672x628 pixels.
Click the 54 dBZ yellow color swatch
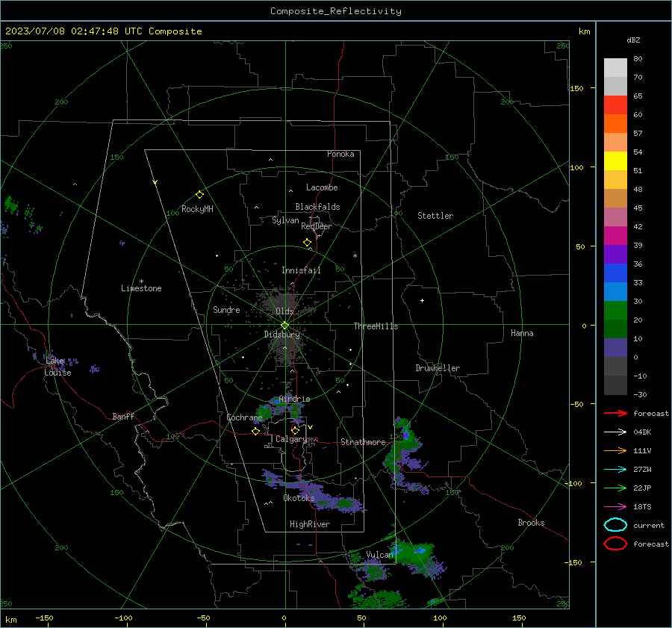[615, 161]
